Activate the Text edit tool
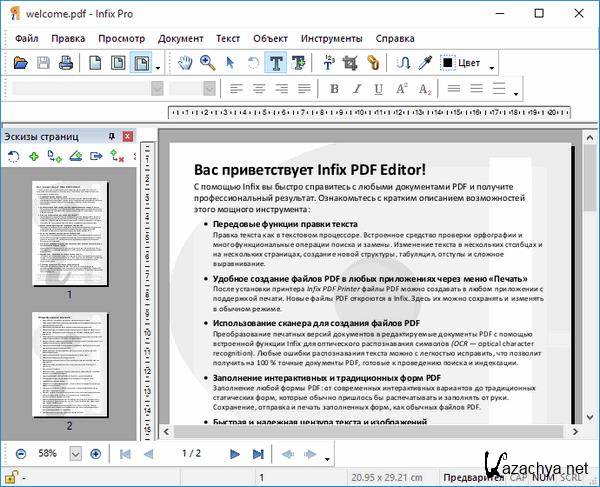600x487 pixels. click(275, 63)
